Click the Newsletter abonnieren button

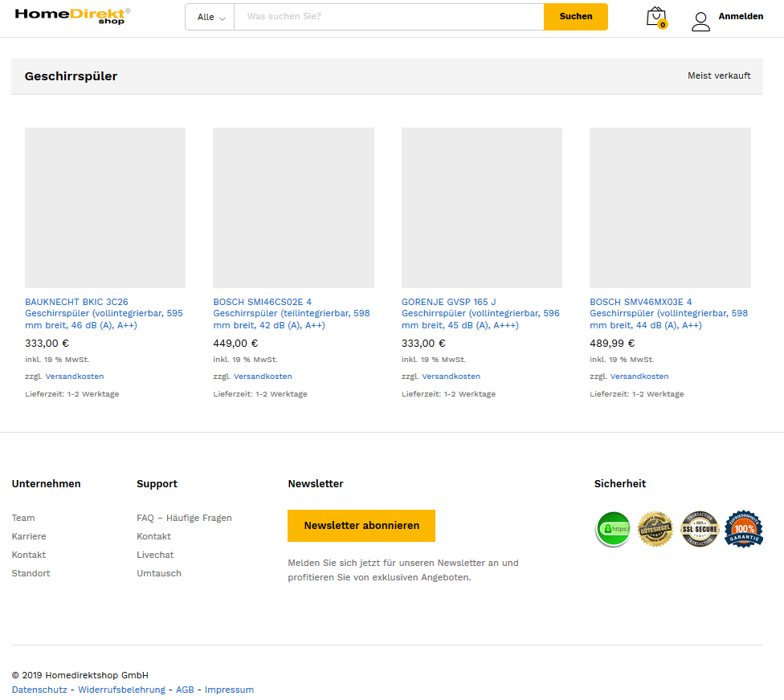click(361, 526)
